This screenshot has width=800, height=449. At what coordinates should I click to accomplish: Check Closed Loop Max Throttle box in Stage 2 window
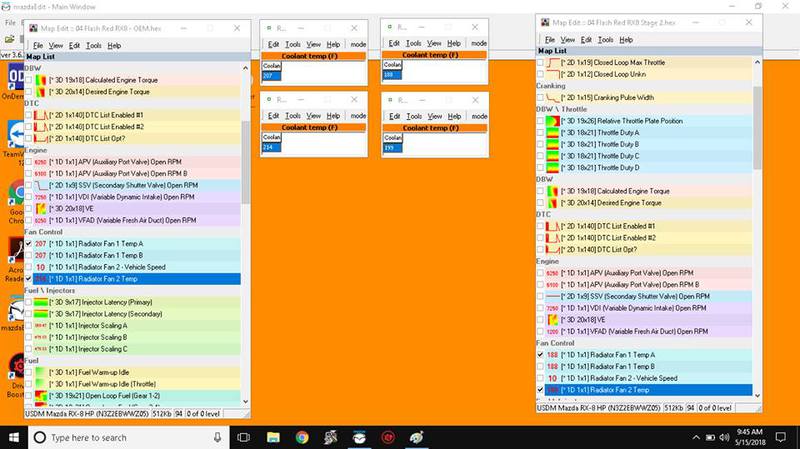(541, 62)
